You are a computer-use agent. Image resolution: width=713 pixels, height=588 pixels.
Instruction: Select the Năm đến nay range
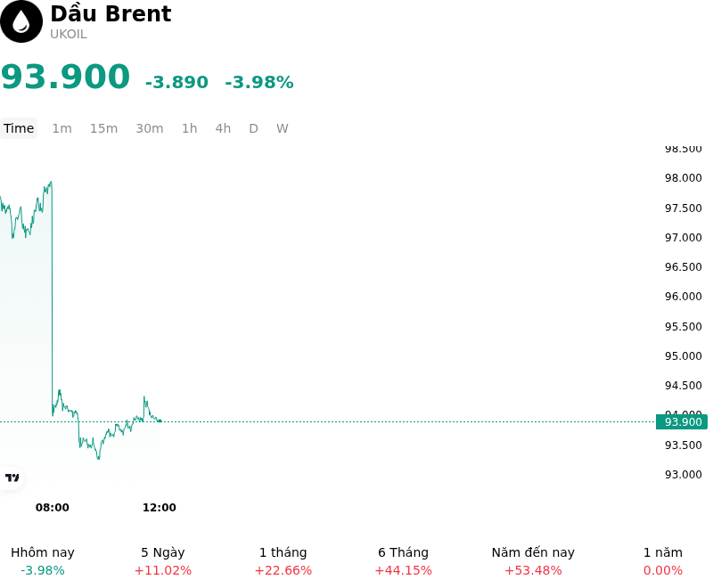533,561
